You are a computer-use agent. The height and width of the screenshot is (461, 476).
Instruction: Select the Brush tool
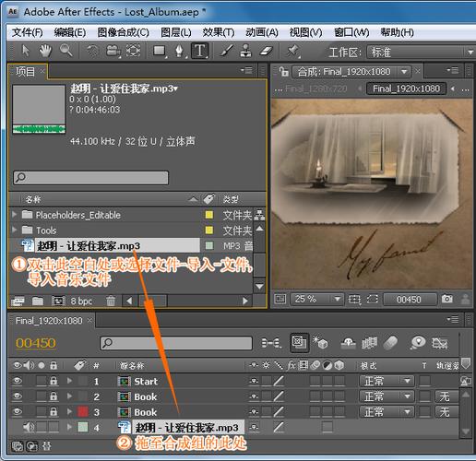click(x=226, y=51)
